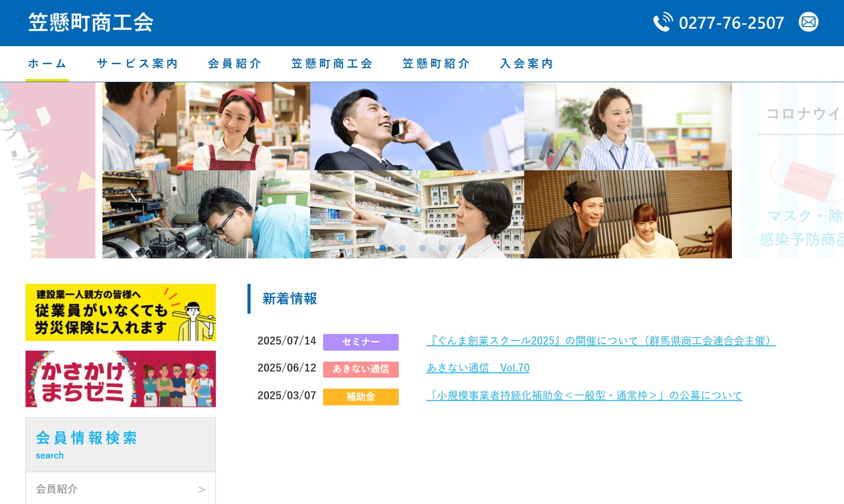Select the second carousel pagination dot
The width and height of the screenshot is (844, 504).
tap(402, 248)
